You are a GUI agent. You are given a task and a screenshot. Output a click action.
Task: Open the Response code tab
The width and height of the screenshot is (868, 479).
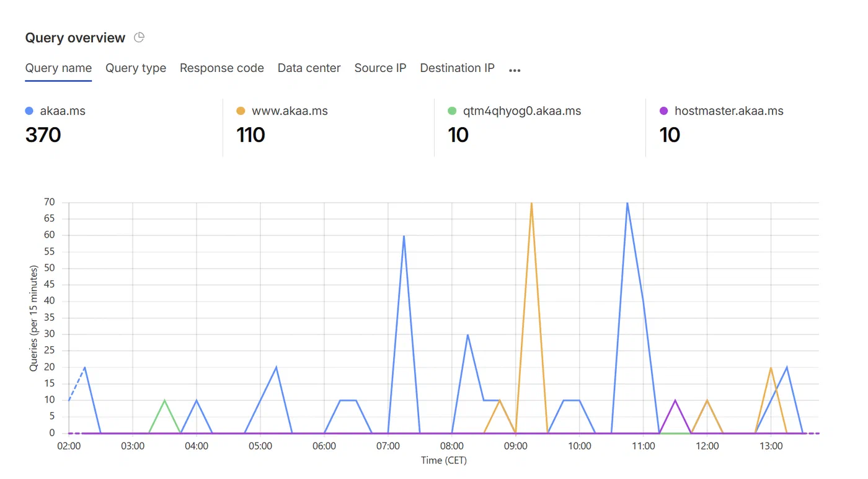pos(222,68)
